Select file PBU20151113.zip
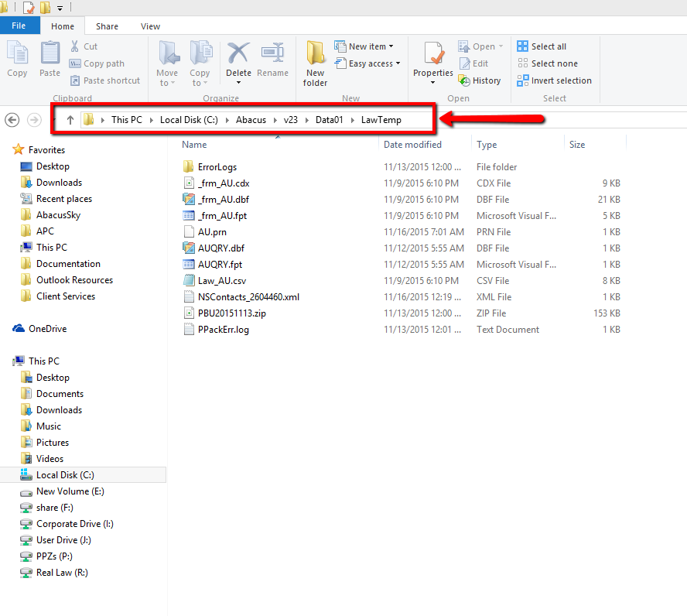Screen dimensions: 687x616 coord(232,313)
